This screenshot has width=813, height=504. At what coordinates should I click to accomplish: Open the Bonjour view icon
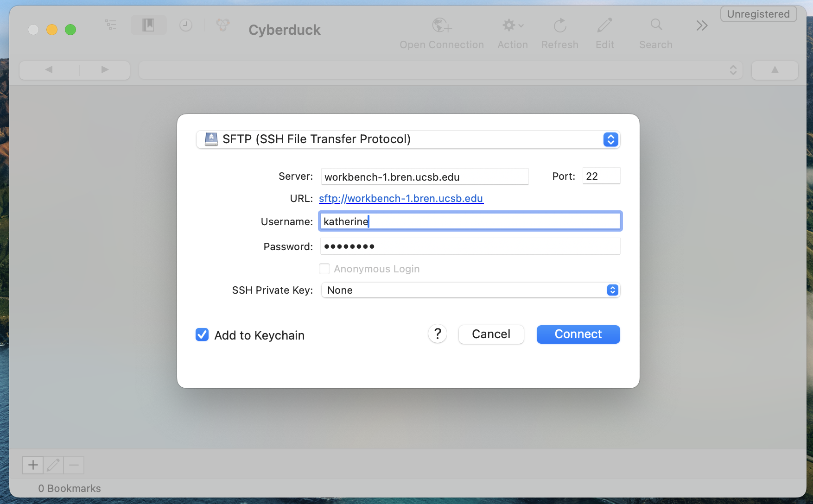pos(222,25)
